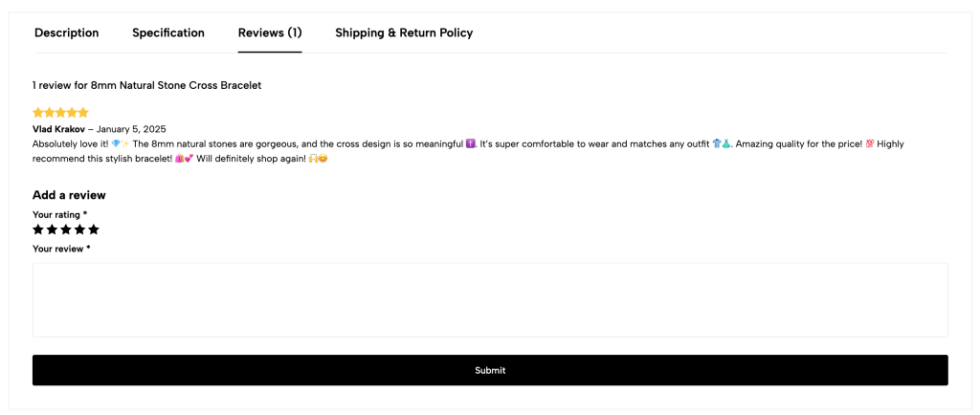This screenshot has width=980, height=415.
Task: Open the Shipping & Return Policy tab
Action: (x=404, y=33)
